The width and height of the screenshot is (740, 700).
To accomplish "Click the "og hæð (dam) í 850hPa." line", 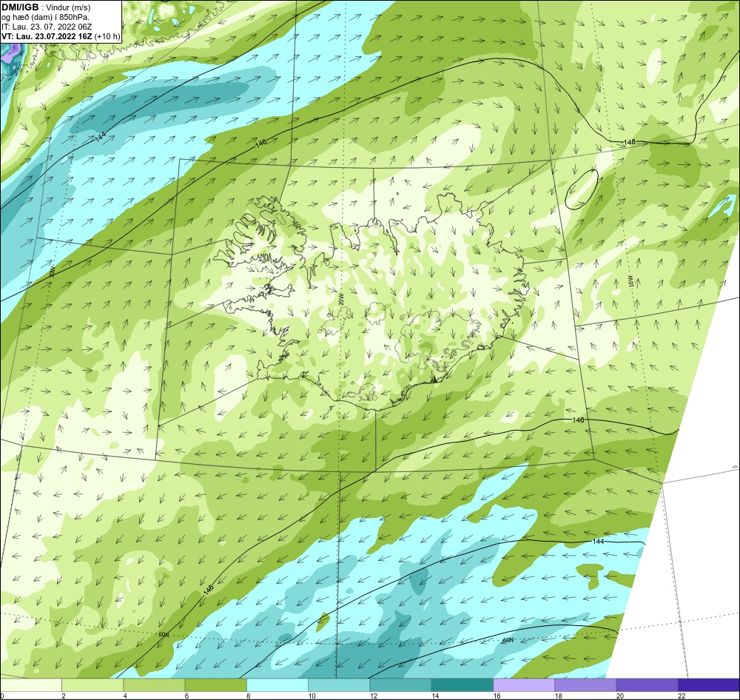I will tap(45, 18).
